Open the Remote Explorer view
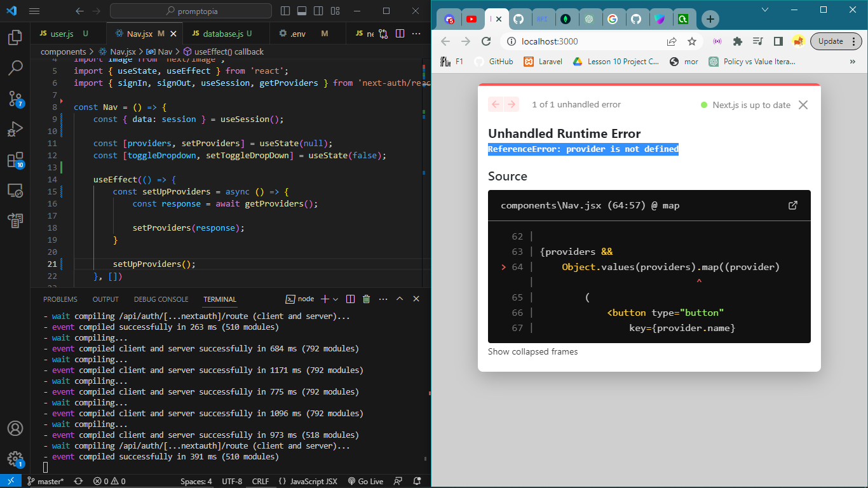 [15, 190]
